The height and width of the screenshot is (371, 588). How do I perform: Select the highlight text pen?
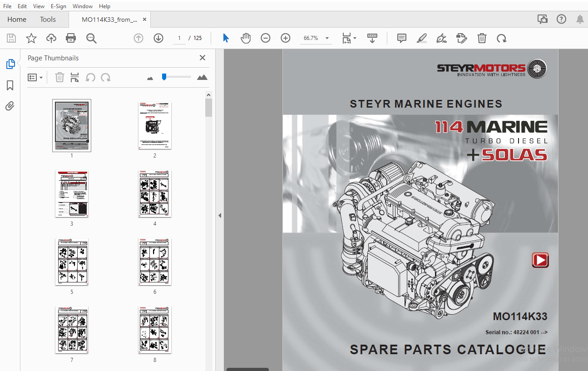[x=422, y=38]
